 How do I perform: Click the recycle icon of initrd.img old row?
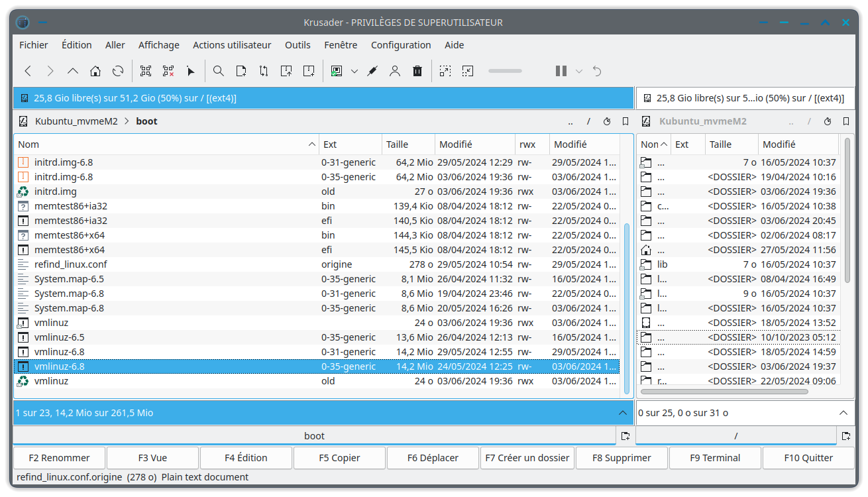[23, 192]
